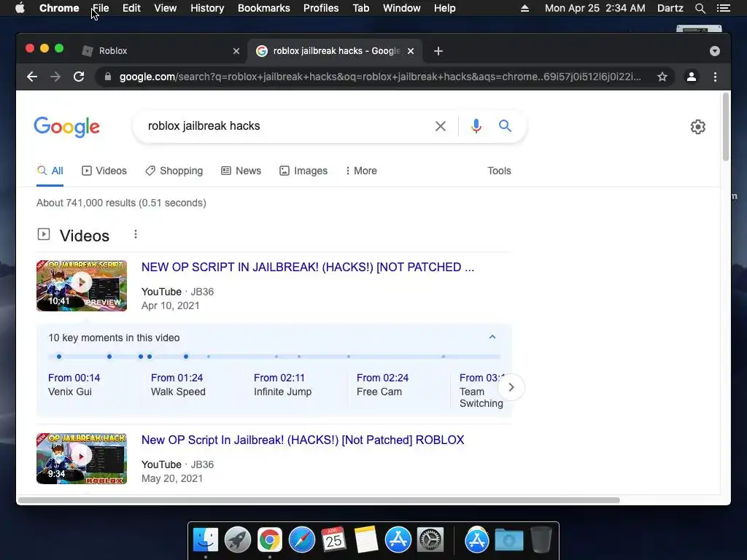Open Calendar from the Dock
Image resolution: width=747 pixels, height=560 pixels.
point(333,540)
